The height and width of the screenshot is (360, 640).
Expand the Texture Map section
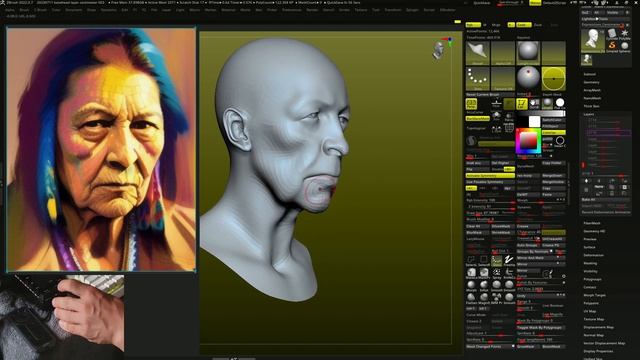593,319
